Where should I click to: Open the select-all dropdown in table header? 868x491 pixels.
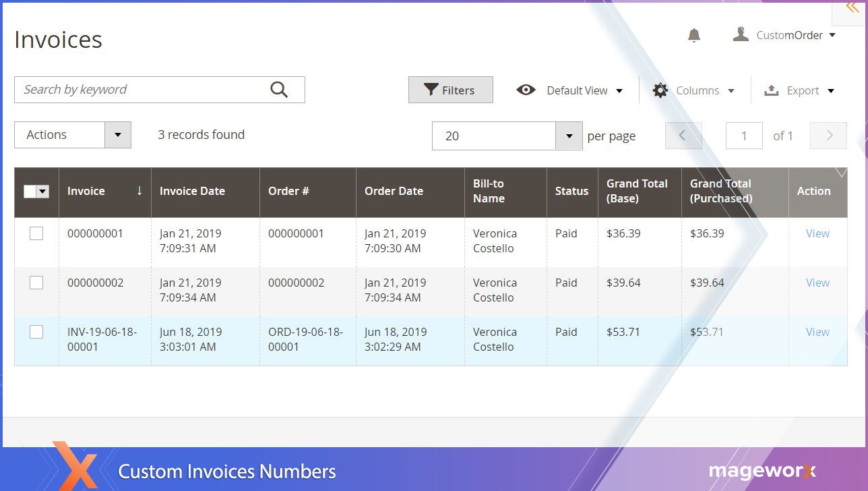point(43,192)
